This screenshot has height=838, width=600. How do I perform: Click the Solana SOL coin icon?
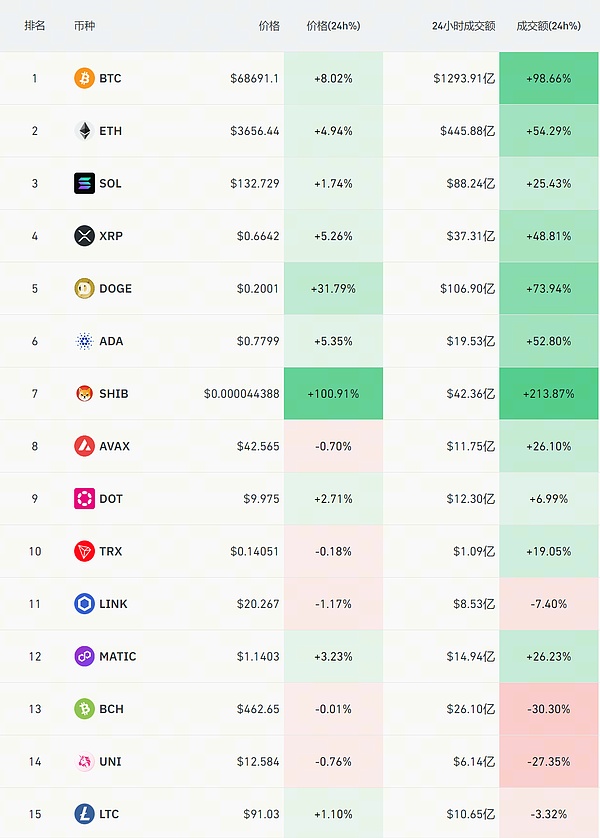pyautogui.click(x=85, y=183)
